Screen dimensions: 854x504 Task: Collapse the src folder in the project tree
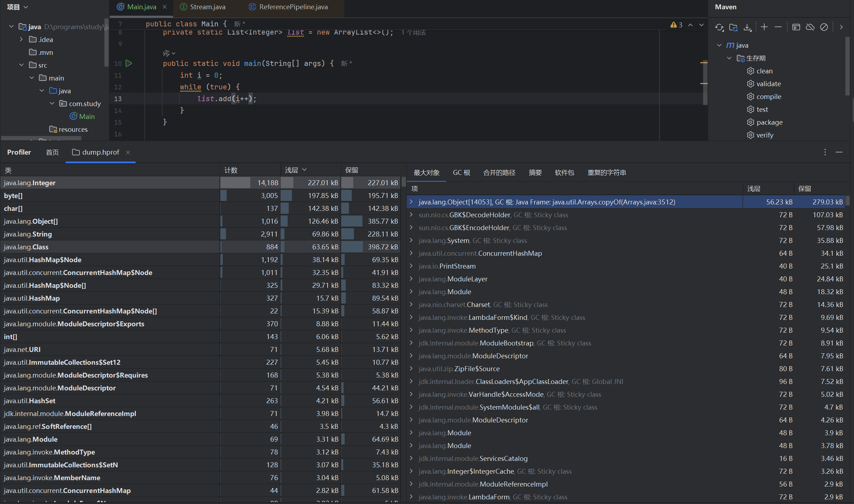(21, 65)
